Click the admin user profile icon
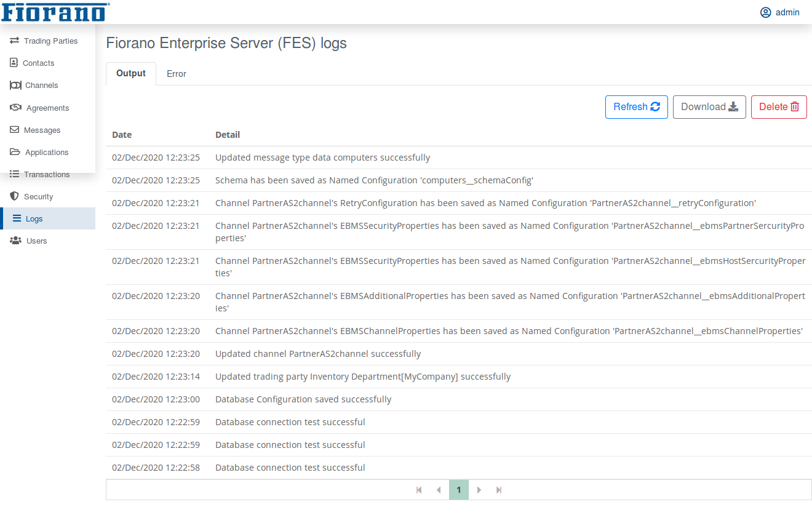The width and height of the screenshot is (812, 515). click(x=766, y=12)
